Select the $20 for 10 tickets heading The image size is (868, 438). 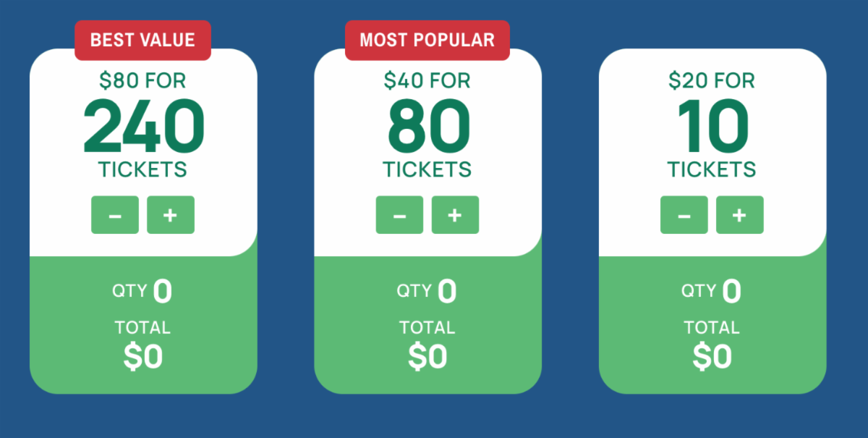point(712,80)
